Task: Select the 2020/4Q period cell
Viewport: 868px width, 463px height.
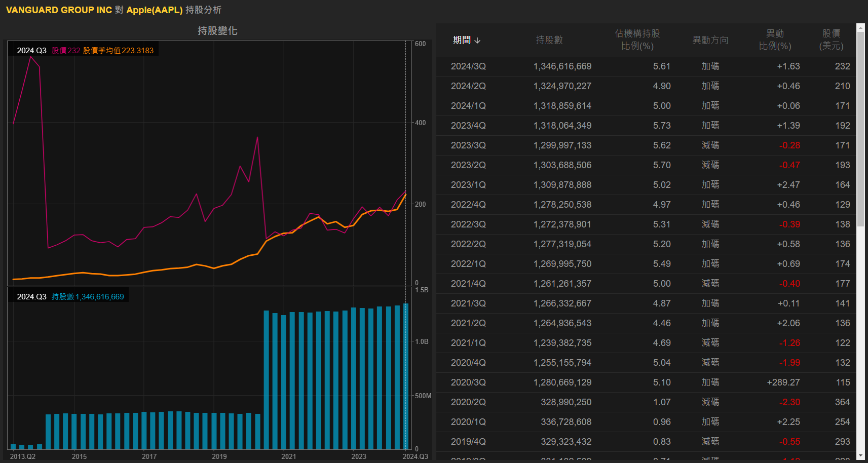Action: point(468,363)
